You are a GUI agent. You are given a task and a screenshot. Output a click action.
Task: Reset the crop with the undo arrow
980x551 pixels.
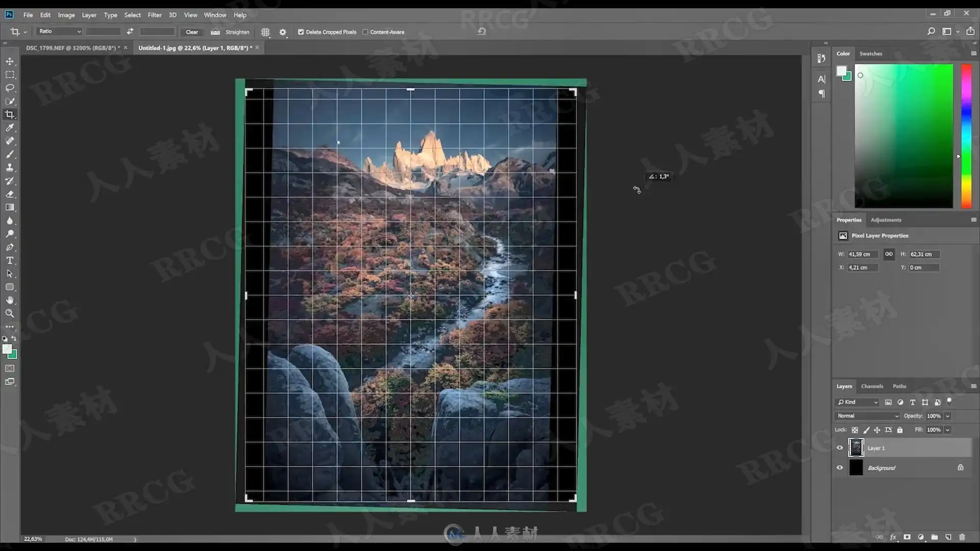click(481, 32)
